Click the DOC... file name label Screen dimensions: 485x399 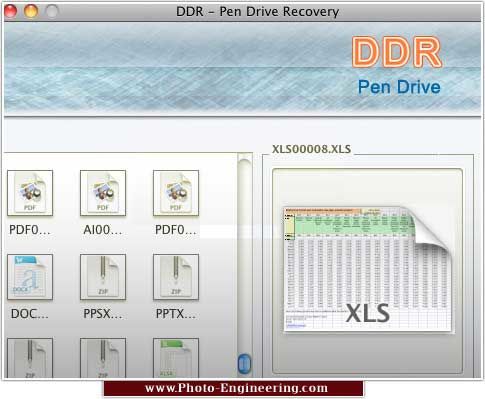click(30, 314)
